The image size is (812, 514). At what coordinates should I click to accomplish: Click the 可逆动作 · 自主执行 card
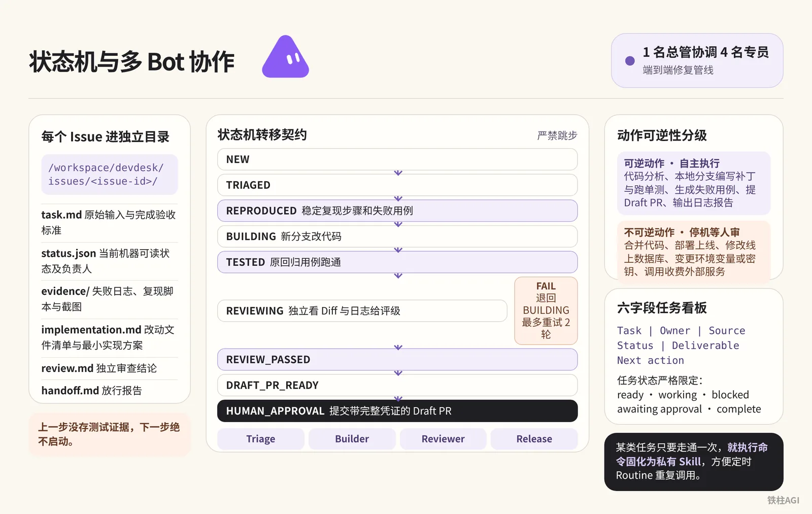(x=694, y=183)
